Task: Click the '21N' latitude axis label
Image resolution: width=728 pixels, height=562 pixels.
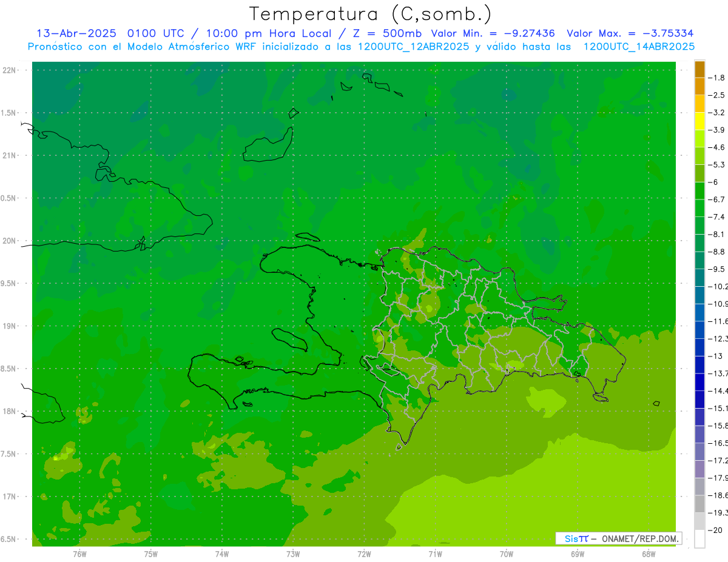Action: (10, 156)
